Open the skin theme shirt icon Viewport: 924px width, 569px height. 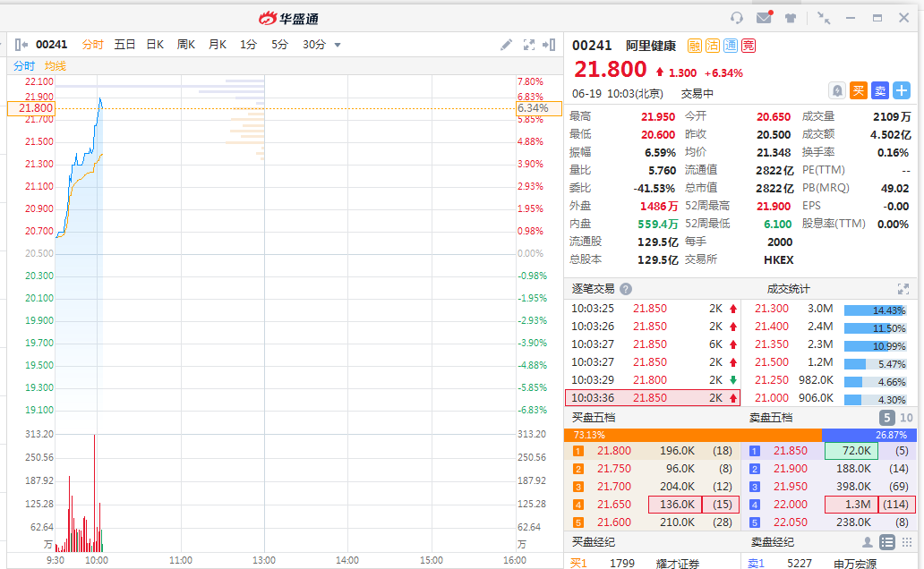point(791,18)
